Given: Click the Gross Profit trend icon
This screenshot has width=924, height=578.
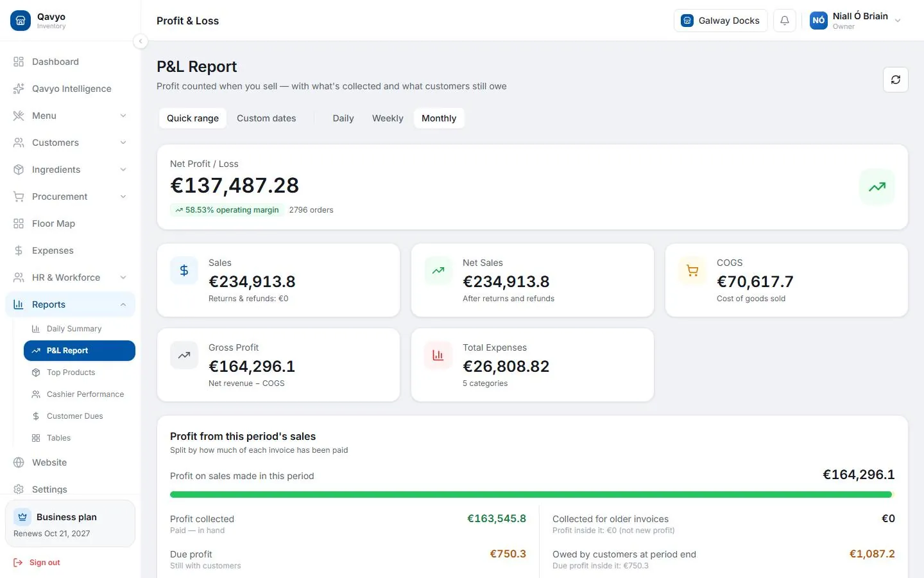Looking at the screenshot, I should point(184,355).
